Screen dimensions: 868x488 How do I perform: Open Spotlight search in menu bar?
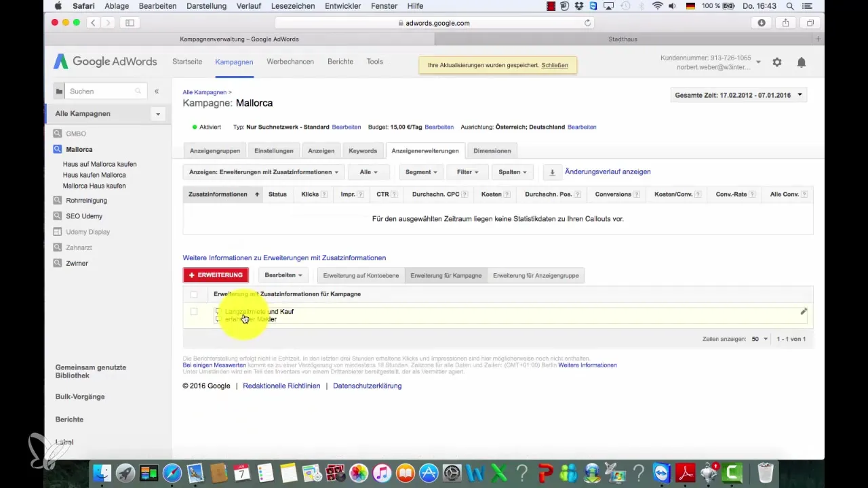[x=789, y=5]
